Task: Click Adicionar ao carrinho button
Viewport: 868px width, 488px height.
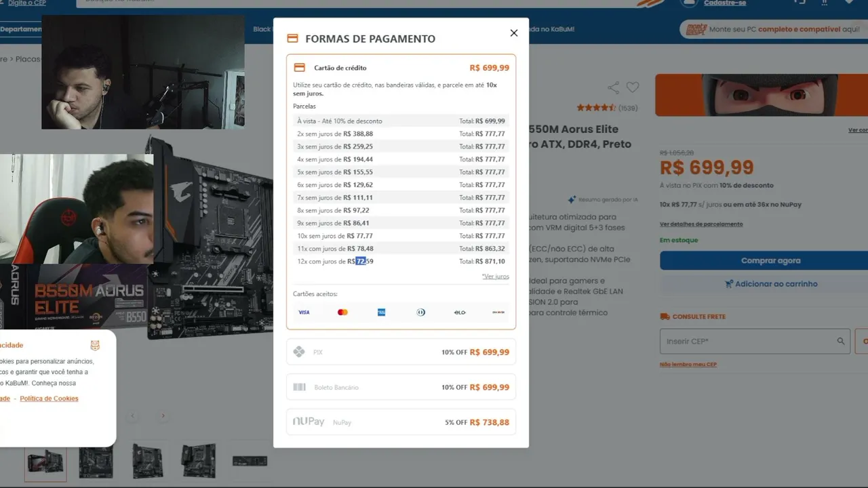Action: (x=770, y=284)
